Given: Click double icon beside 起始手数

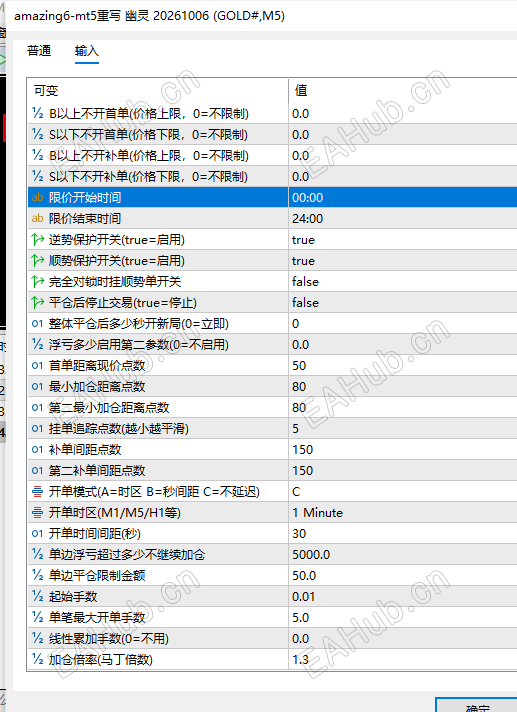Looking at the screenshot, I should 38,596.
